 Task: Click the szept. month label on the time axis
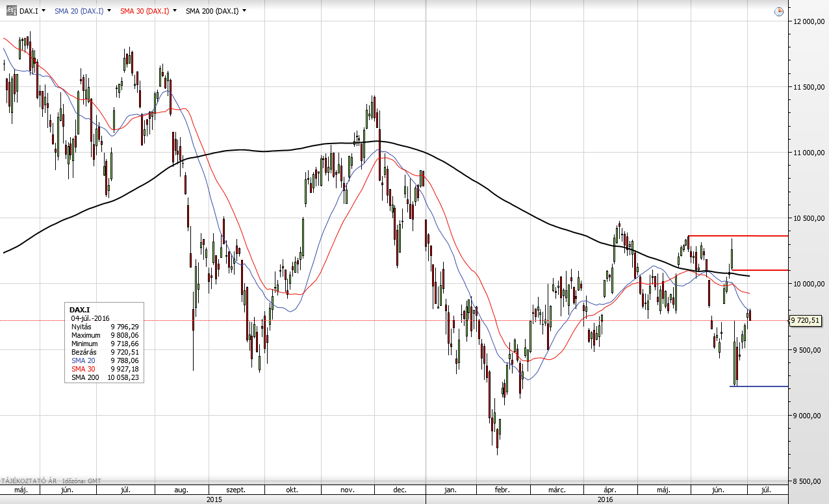tap(236, 490)
